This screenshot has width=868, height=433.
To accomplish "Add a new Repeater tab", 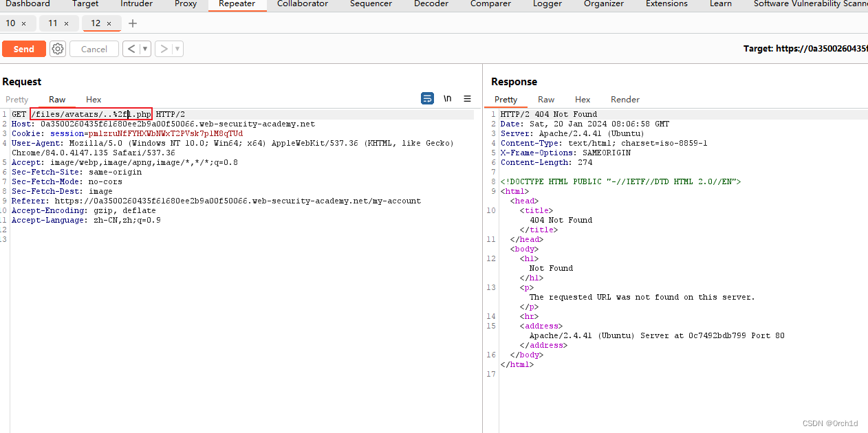I will pyautogui.click(x=133, y=23).
